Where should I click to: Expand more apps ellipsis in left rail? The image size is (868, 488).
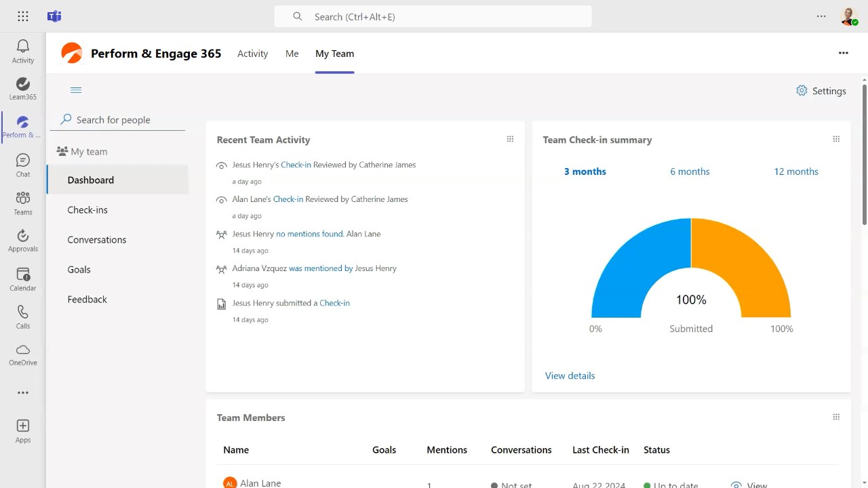22,392
